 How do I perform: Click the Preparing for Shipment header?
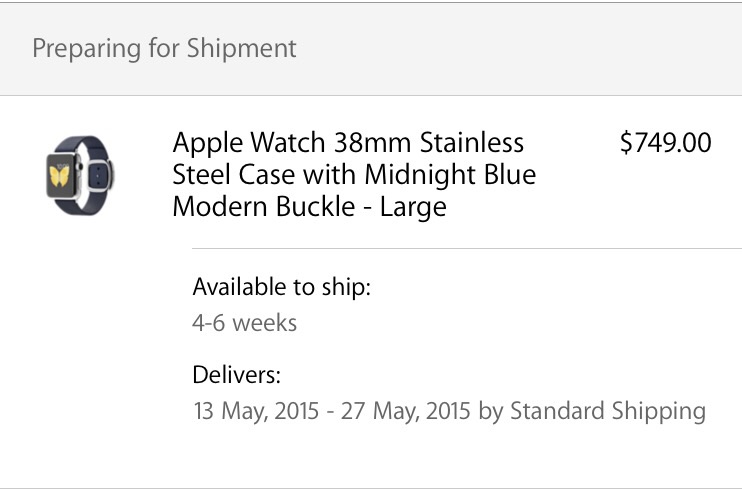tap(164, 49)
